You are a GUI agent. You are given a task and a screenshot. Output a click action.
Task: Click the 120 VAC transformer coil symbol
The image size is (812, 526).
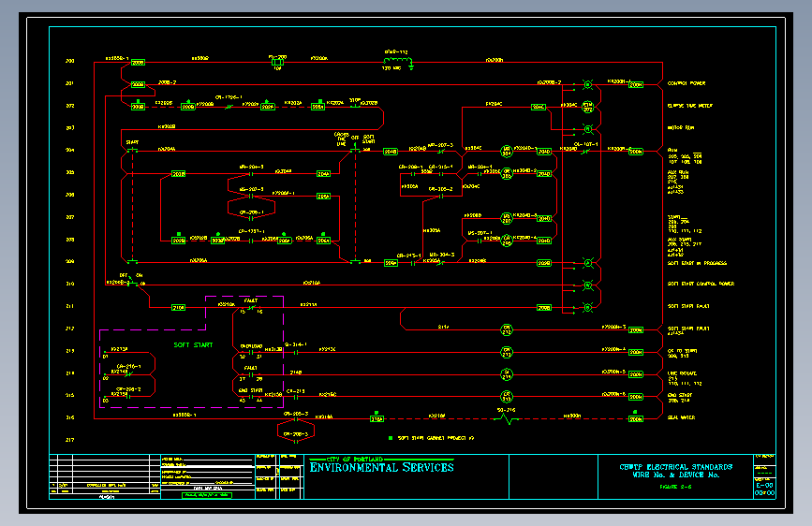pyautogui.click(x=397, y=61)
